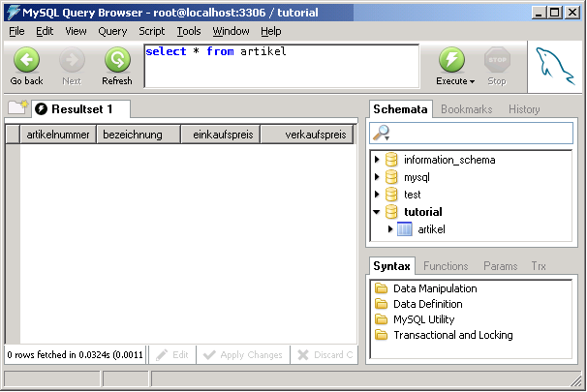Click the MySQL dolphin logo
This screenshot has width=587, height=392.
click(x=555, y=66)
